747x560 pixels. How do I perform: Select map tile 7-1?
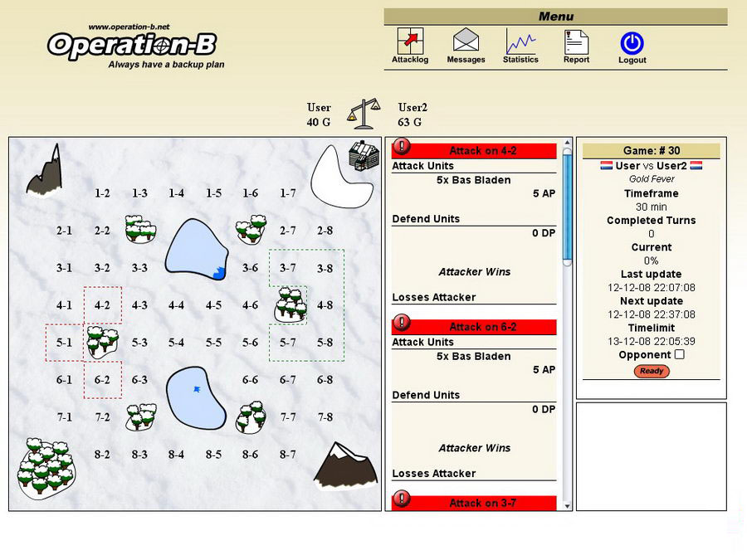(x=64, y=417)
